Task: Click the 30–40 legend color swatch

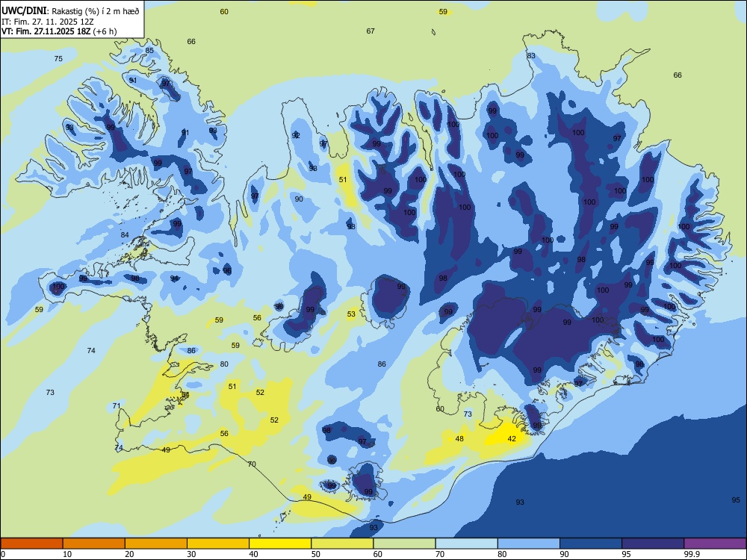Action: 218,544
